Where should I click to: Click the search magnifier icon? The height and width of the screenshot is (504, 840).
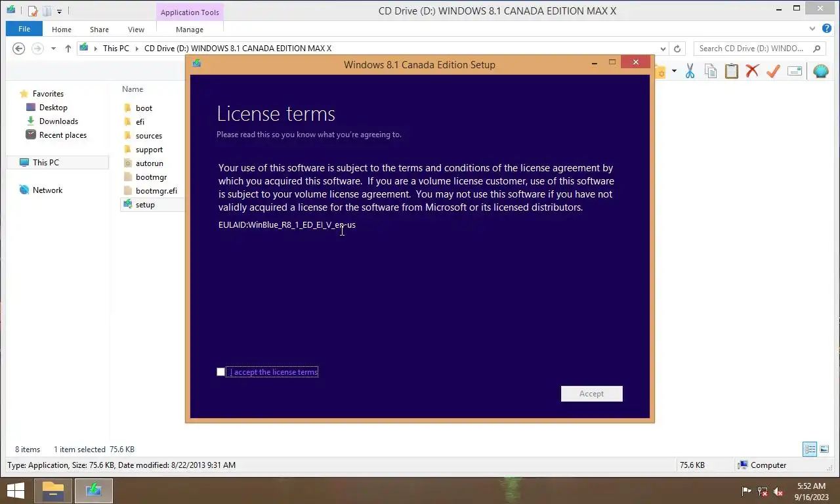(817, 49)
